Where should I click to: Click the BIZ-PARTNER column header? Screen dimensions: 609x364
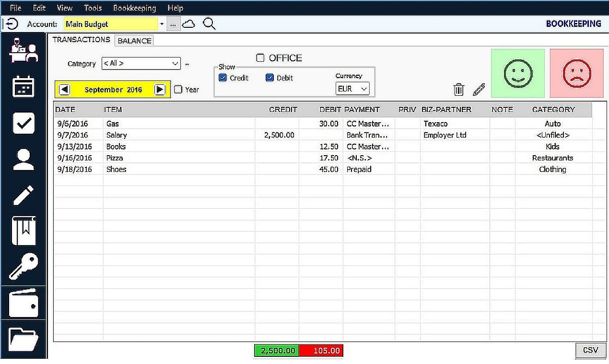tap(446, 110)
